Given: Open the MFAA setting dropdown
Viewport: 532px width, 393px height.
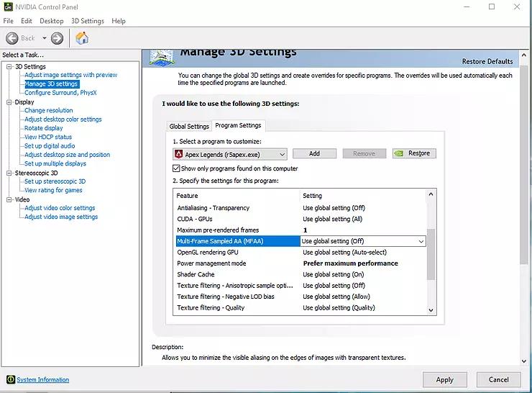Looking at the screenshot, I should (x=421, y=241).
